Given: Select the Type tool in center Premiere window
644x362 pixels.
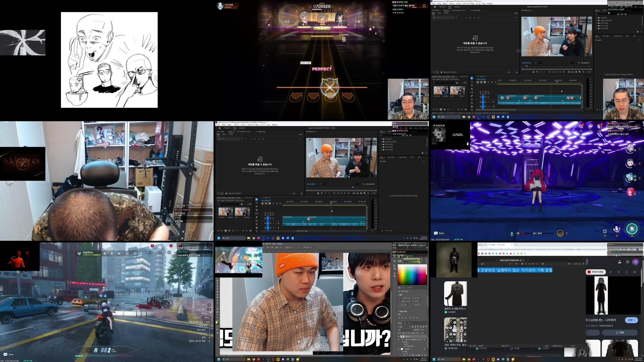Looking at the screenshot, I should tap(257, 231).
